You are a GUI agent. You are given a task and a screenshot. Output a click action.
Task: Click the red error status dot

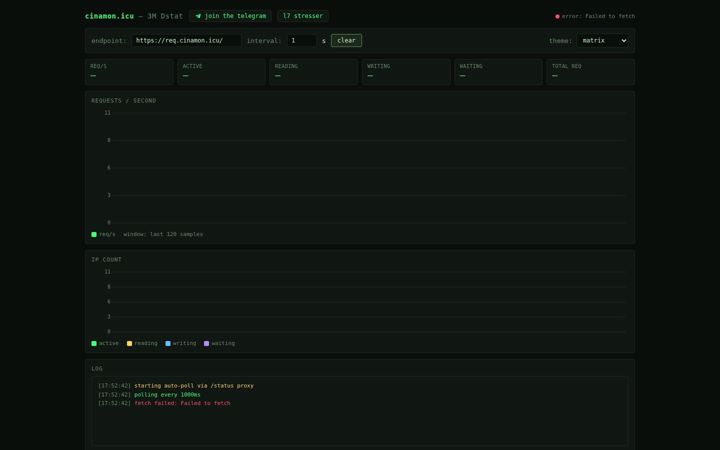pos(557,17)
